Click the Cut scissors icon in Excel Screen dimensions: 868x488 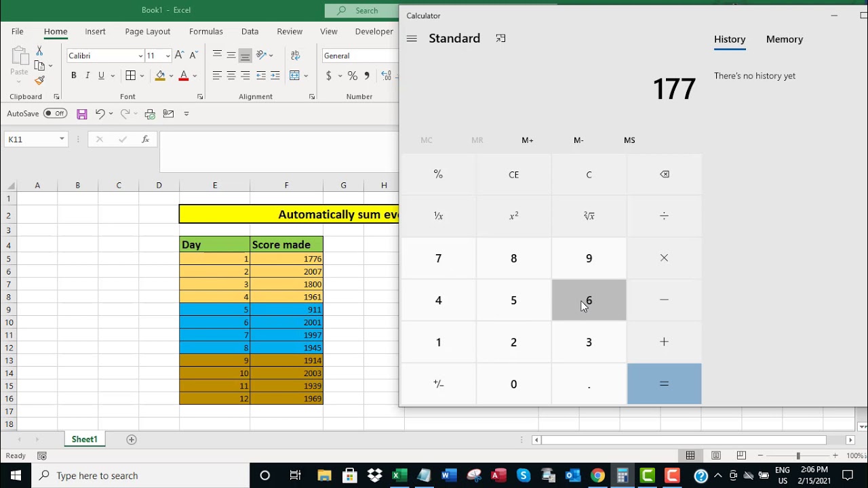point(39,51)
